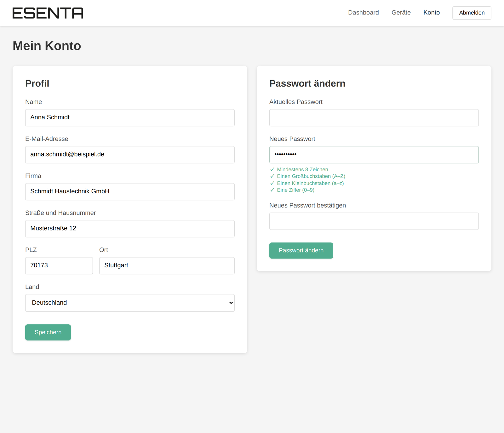Submit with the Passwort ändern button

coord(301,250)
